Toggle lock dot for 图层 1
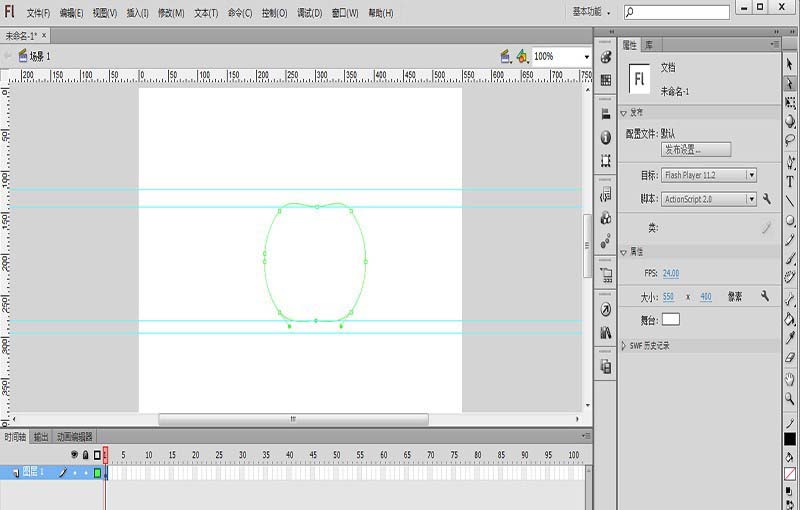This screenshot has height=510, width=800. [86, 473]
